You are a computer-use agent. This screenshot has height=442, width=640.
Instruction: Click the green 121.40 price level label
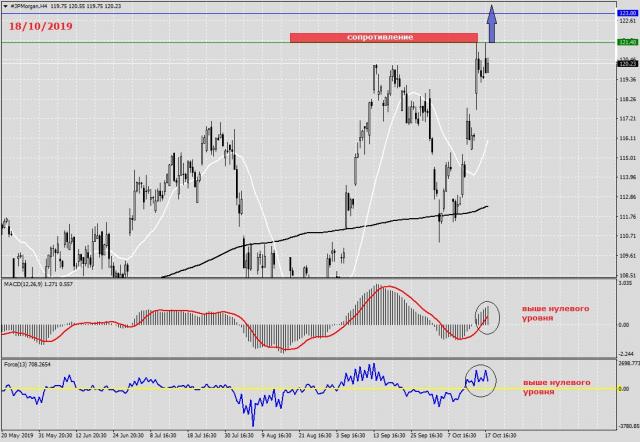tap(627, 43)
